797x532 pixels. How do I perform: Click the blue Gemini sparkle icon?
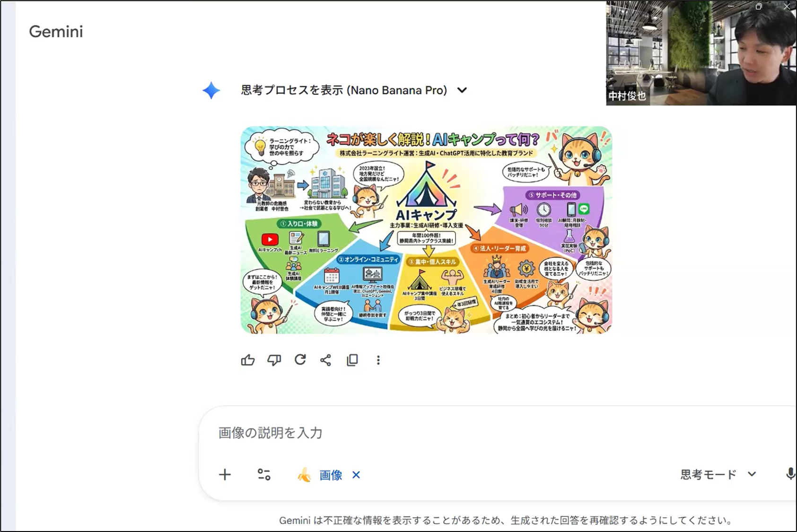click(211, 90)
